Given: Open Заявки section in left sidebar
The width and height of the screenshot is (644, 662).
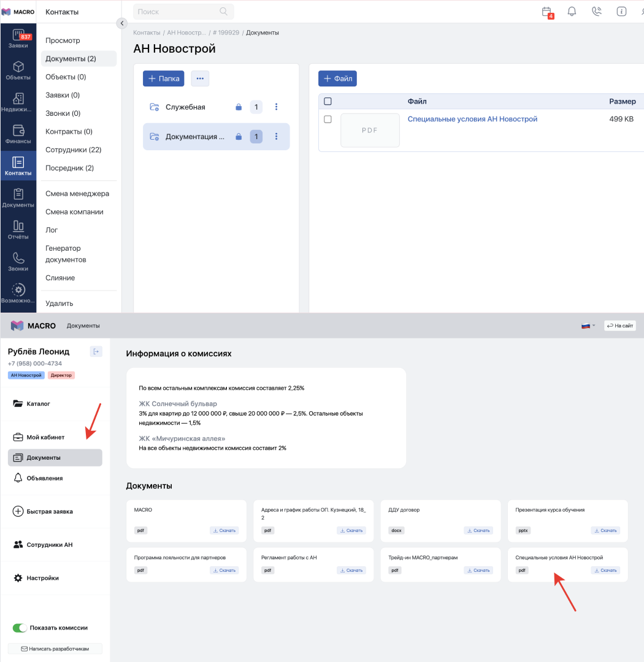Looking at the screenshot, I should tap(18, 39).
